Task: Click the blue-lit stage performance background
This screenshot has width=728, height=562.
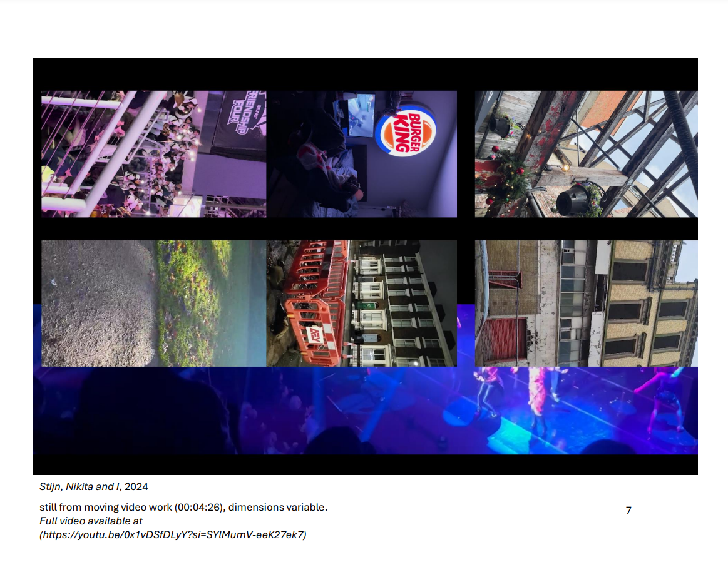Action: [x=365, y=411]
